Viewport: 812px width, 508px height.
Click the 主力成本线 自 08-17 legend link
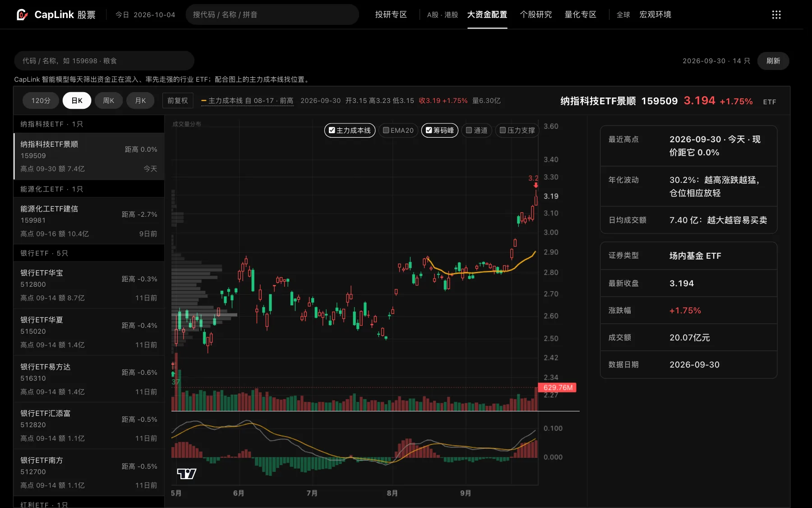(247, 101)
